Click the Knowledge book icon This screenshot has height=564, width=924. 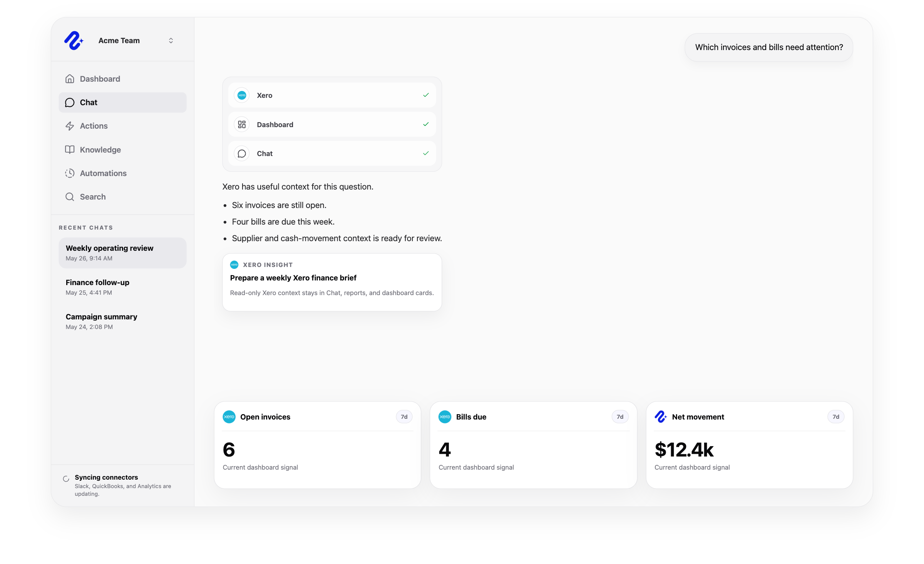coord(70,149)
